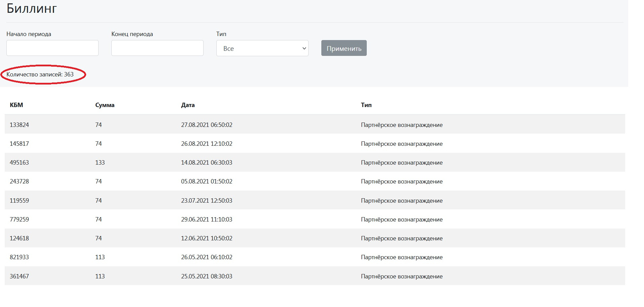Click the Дата column header
The image size is (644, 307).
click(x=188, y=105)
